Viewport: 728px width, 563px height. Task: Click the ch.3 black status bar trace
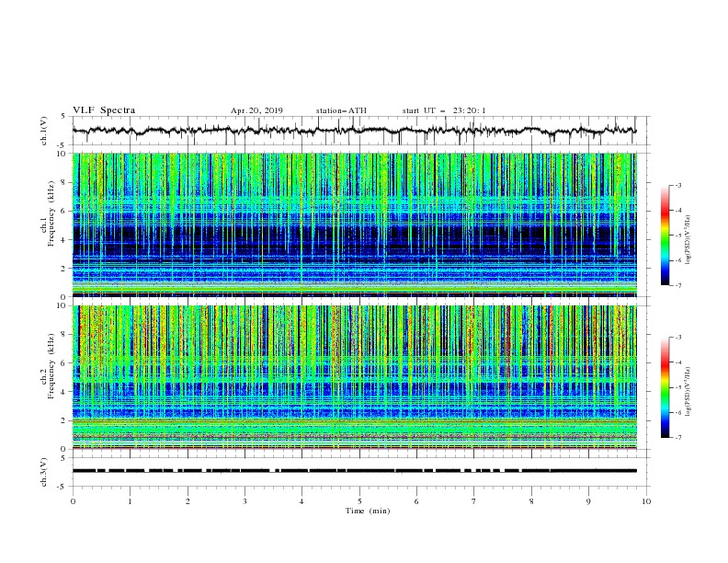355,471
